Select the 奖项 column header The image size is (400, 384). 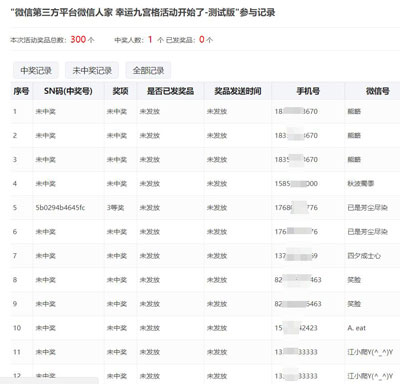coord(120,91)
